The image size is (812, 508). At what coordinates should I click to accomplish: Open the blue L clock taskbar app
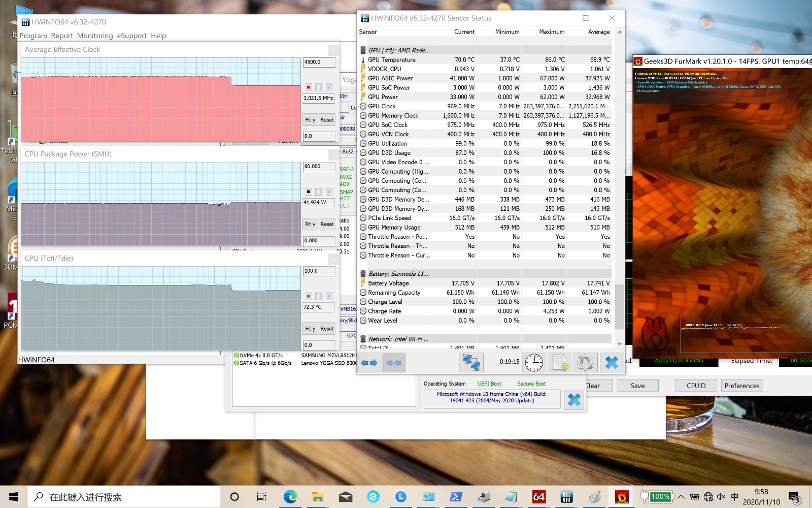click(x=400, y=497)
